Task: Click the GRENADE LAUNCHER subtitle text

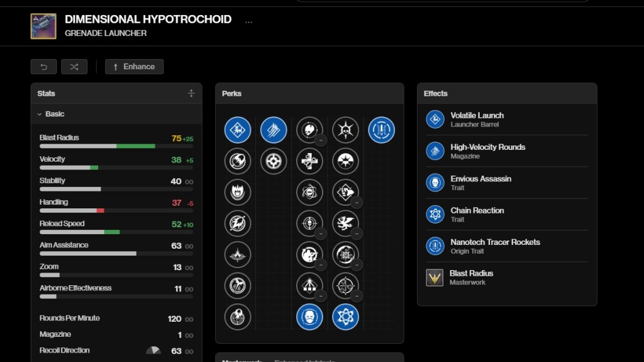Action: tap(106, 33)
